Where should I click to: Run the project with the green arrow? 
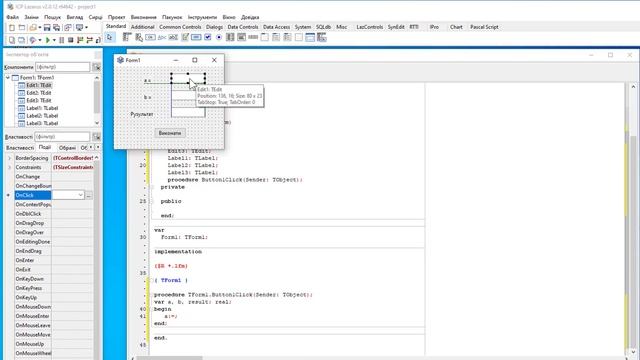pos(47,40)
